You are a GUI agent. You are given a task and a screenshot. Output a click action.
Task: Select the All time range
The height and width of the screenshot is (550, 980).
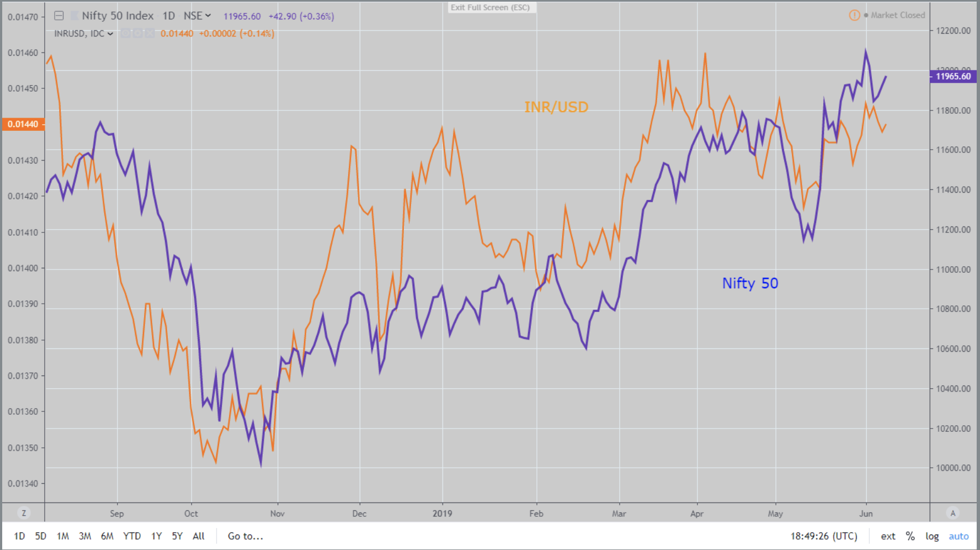199,536
